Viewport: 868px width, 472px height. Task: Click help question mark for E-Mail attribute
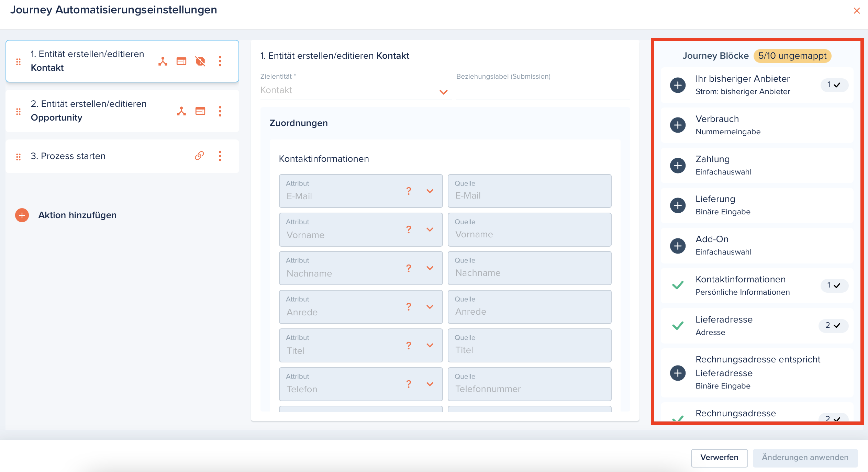[409, 191]
